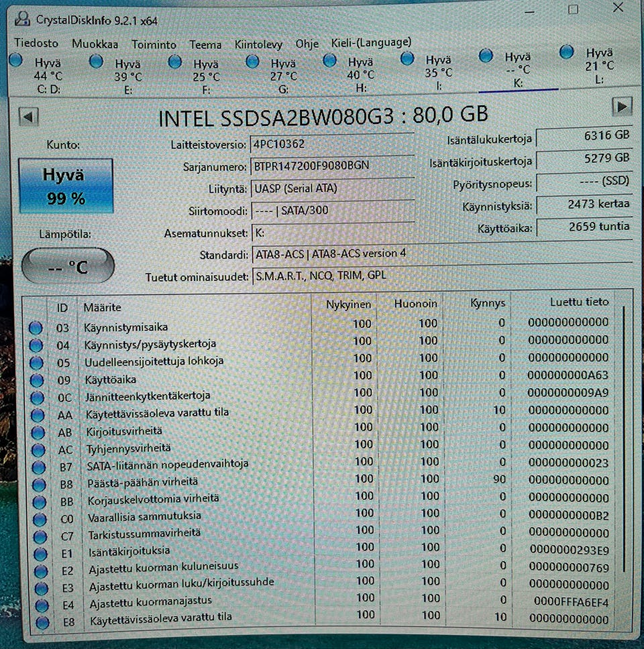Click the Tuetut ominaisuudet field
This screenshot has height=649, width=644.
point(443,276)
